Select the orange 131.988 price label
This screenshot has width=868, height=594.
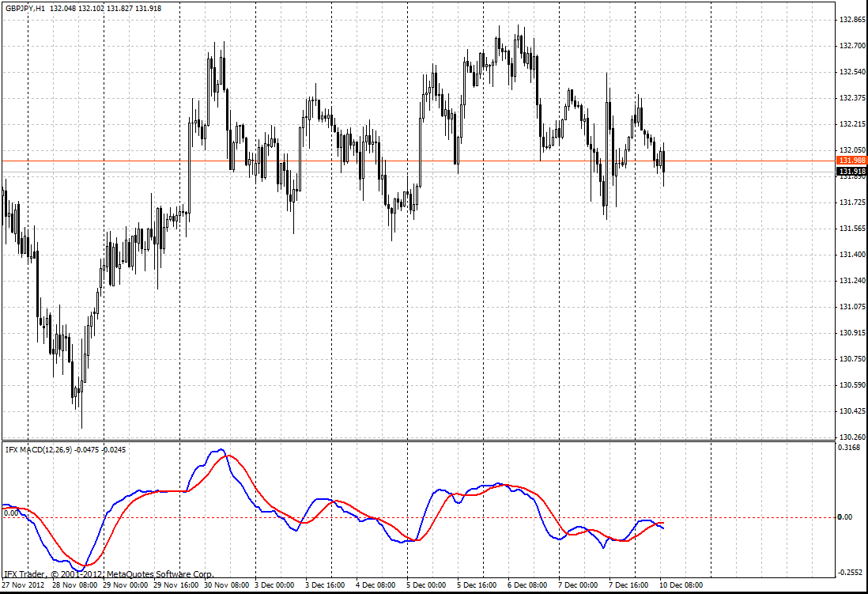851,161
